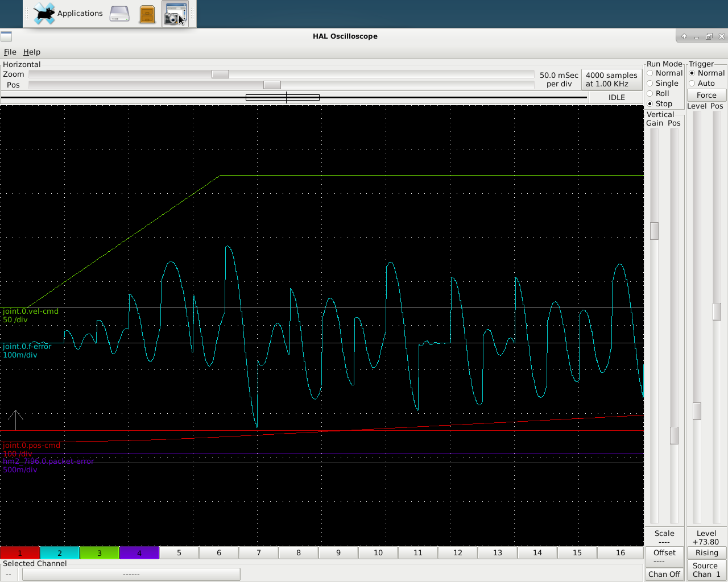
Task: Open the Help menu
Action: [32, 52]
